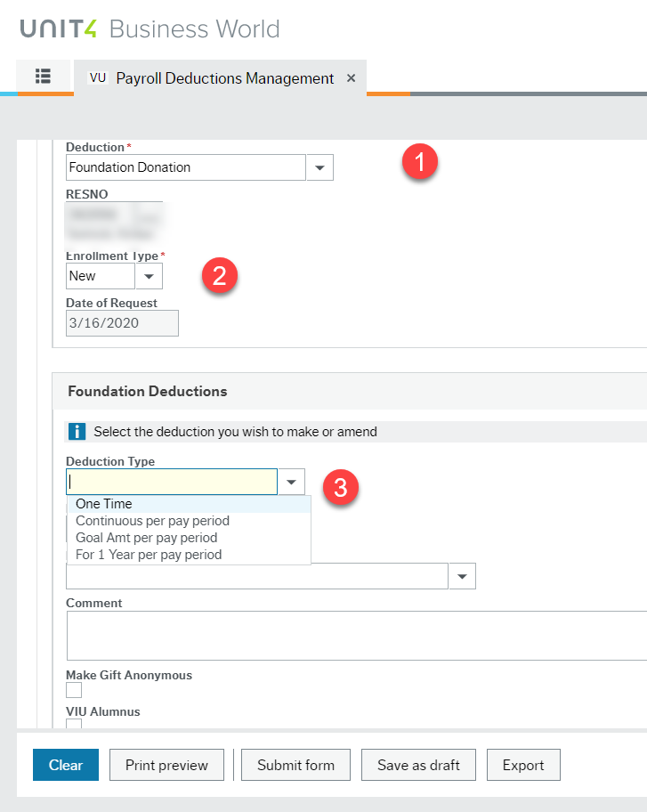Screen dimensions: 647x812
Task: Export the form
Action: coord(523,765)
